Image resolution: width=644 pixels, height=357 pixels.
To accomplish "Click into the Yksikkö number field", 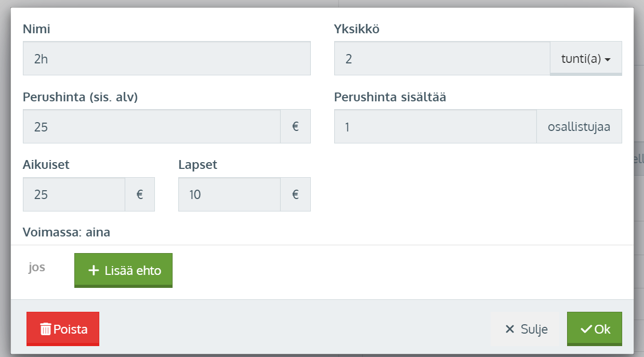I will click(x=442, y=59).
